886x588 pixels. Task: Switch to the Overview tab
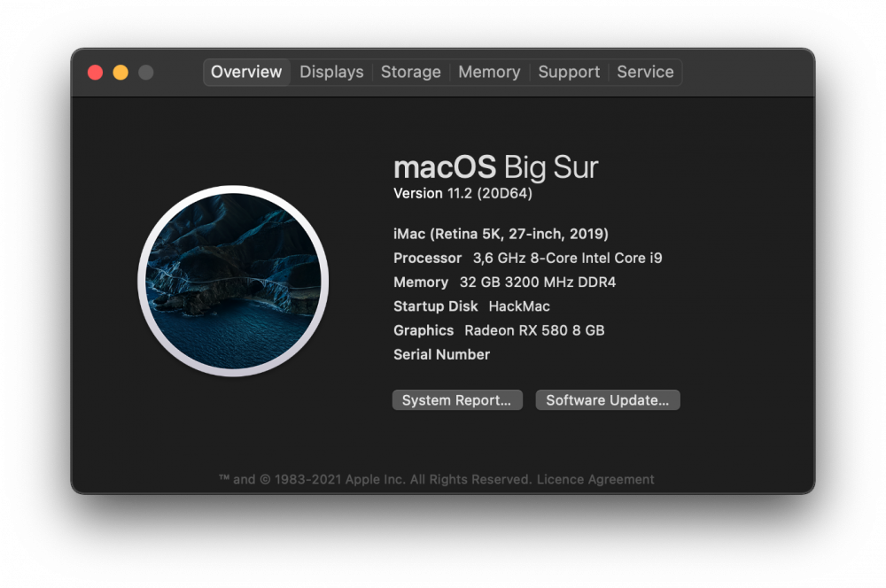tap(246, 73)
